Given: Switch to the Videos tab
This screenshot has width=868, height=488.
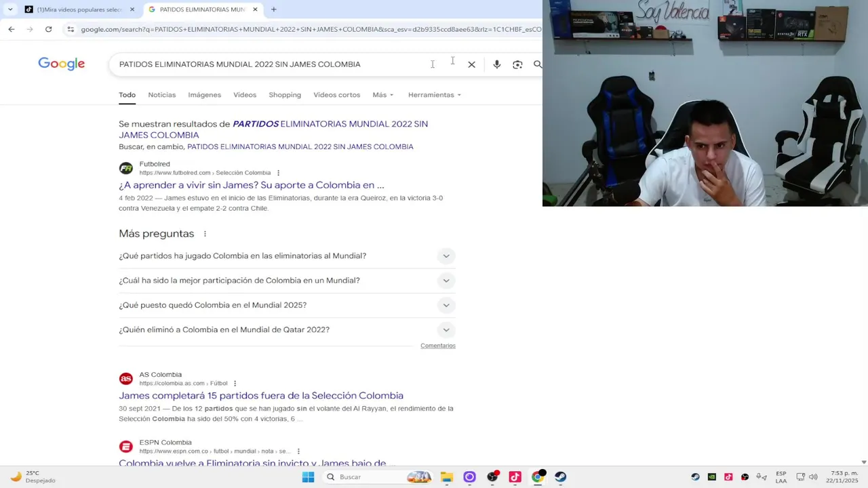Looking at the screenshot, I should coord(245,95).
